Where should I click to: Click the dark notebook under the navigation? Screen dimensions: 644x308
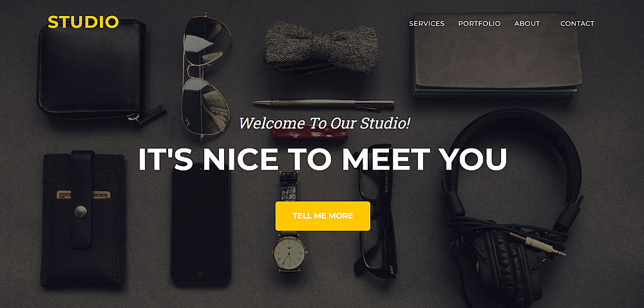pos(497,55)
